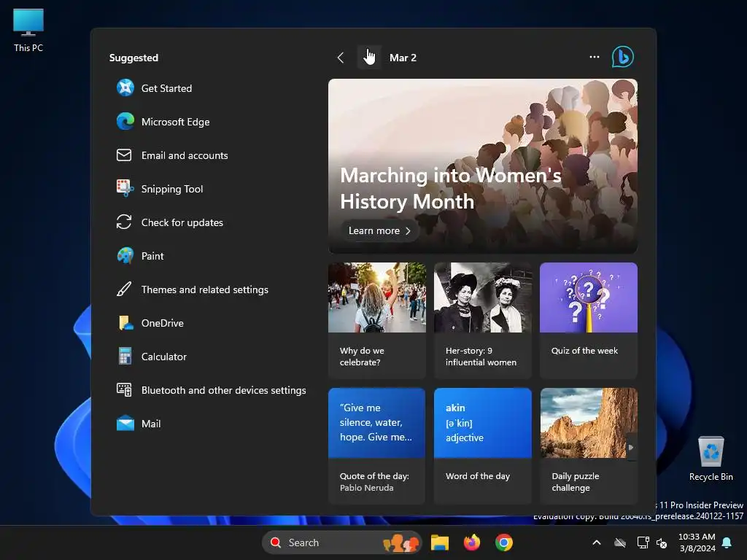
Task: Click the network tray icon
Action: tap(643, 542)
